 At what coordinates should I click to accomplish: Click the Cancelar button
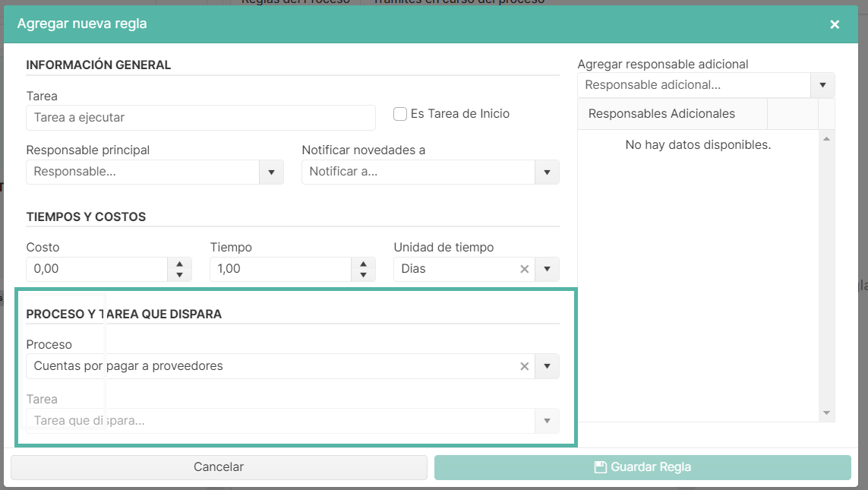point(219,467)
